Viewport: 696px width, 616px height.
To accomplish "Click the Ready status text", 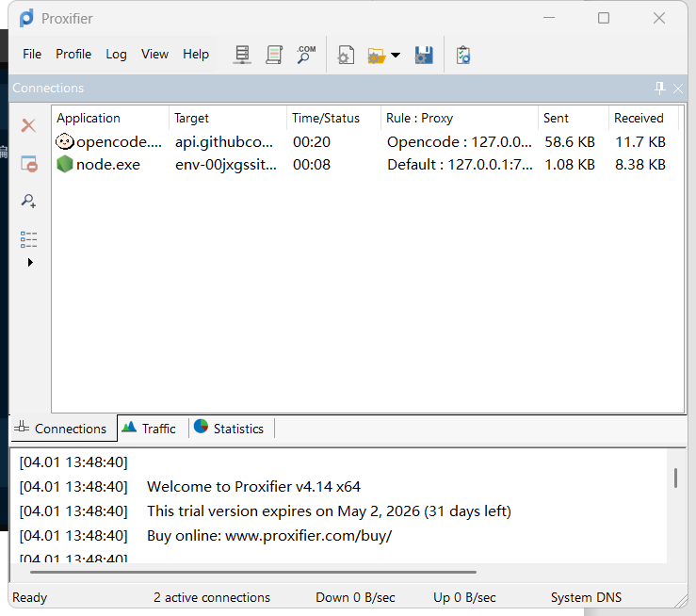I will coord(29,597).
